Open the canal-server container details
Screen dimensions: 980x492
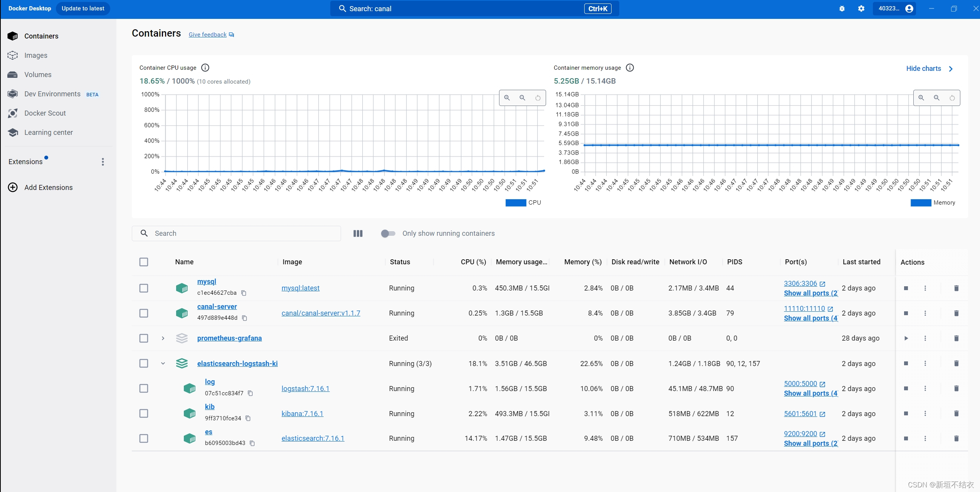tap(217, 307)
